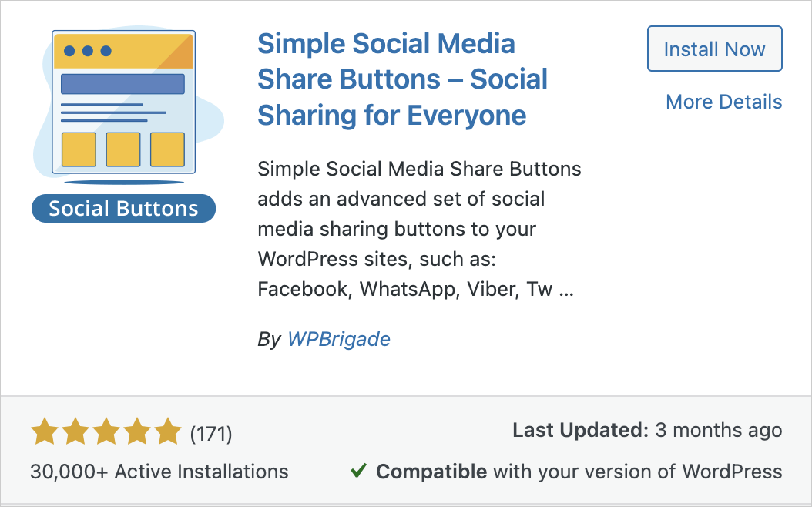Click the Install Now button
This screenshot has height=507, width=812.
click(x=714, y=49)
